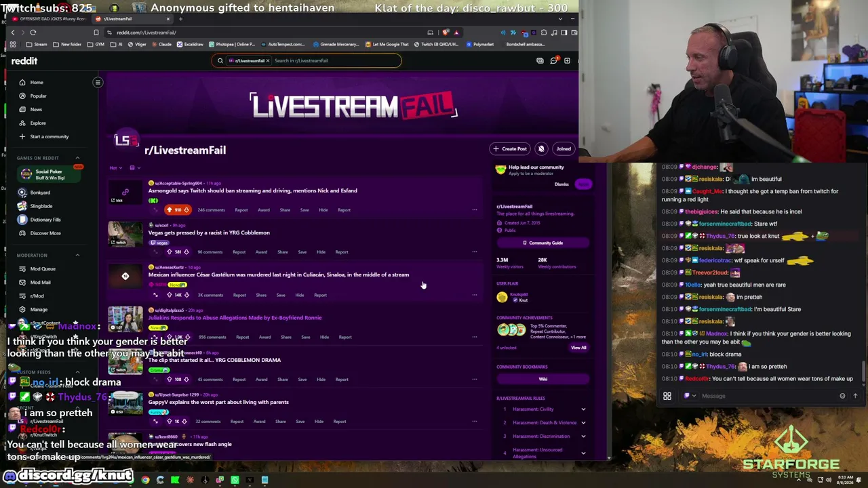Go to Popular feed
Screen dimensions: 868x488
click(x=38, y=96)
